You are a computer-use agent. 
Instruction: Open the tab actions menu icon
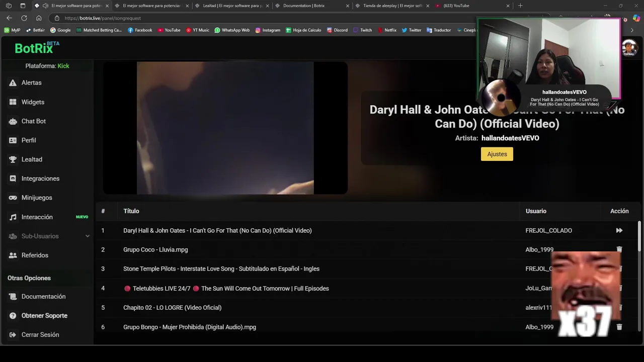coord(23,6)
